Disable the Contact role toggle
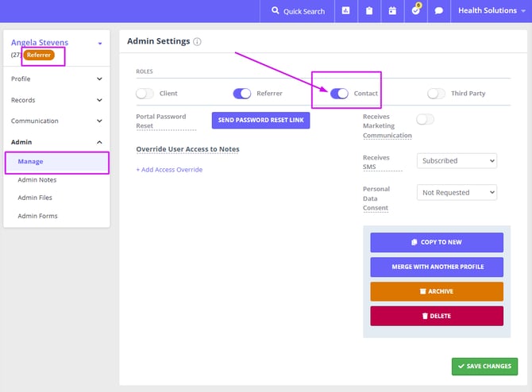The width and height of the screenshot is (532, 392). click(x=339, y=94)
